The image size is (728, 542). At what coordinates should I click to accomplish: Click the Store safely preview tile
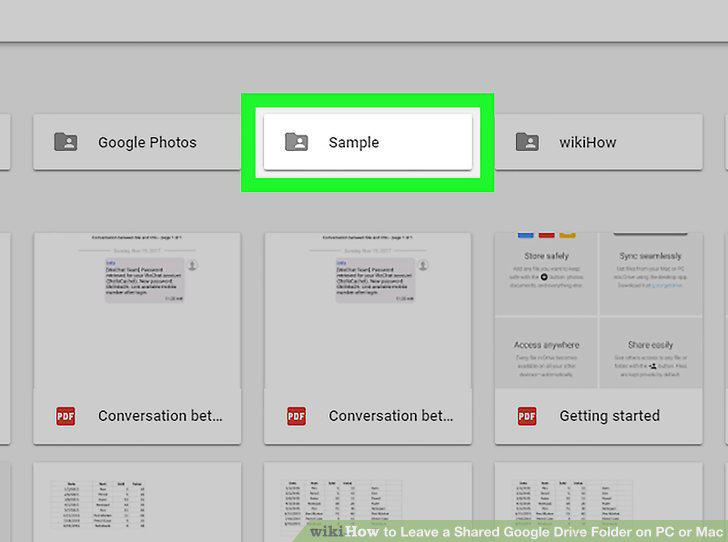546,274
